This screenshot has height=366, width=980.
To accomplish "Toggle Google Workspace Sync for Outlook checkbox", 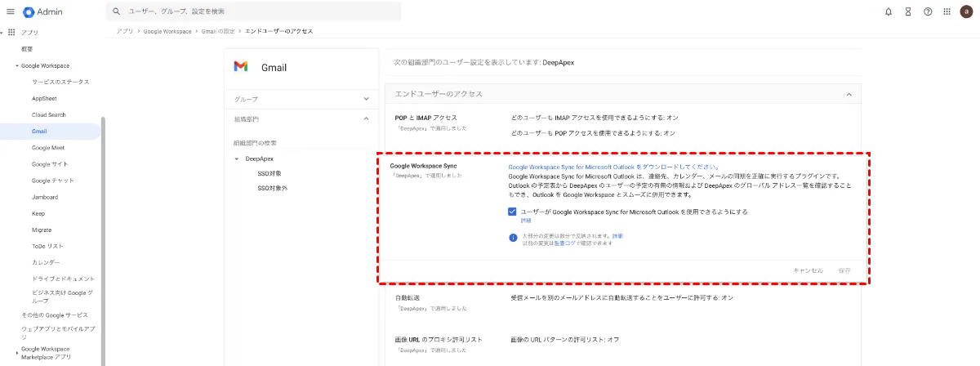I will (513, 212).
